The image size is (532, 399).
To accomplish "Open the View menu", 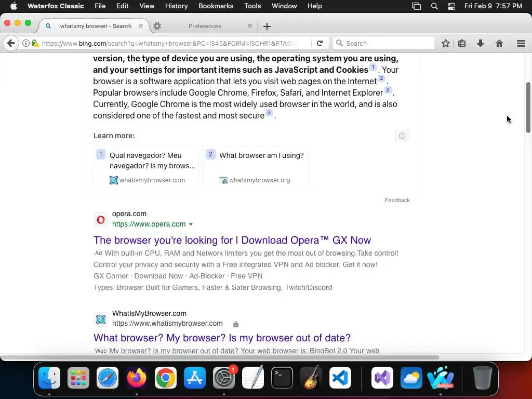I will (x=147, y=6).
